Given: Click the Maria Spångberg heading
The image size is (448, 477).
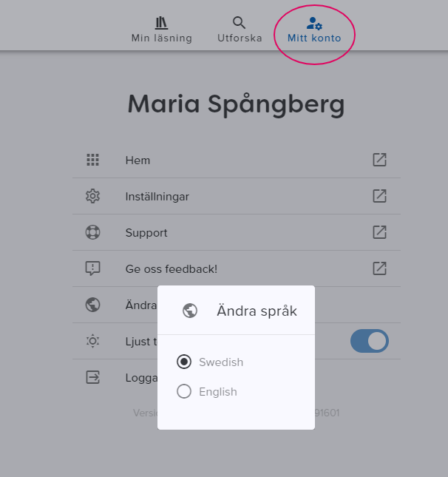Looking at the screenshot, I should 236,104.
